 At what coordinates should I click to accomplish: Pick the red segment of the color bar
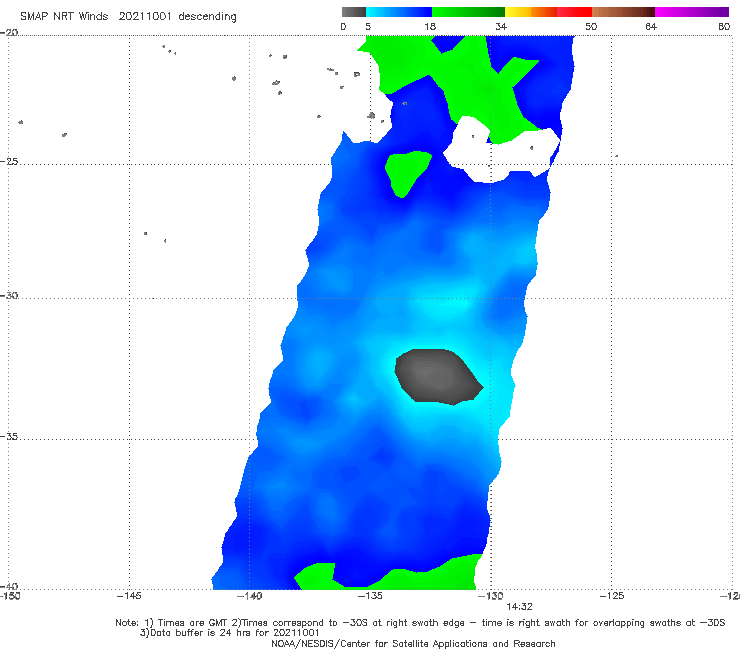pos(574,12)
